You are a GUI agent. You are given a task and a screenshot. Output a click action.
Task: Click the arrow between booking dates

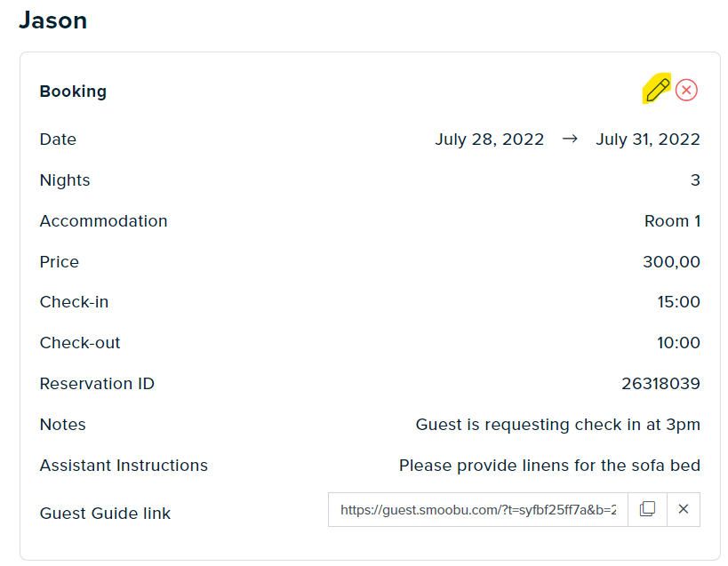point(570,139)
